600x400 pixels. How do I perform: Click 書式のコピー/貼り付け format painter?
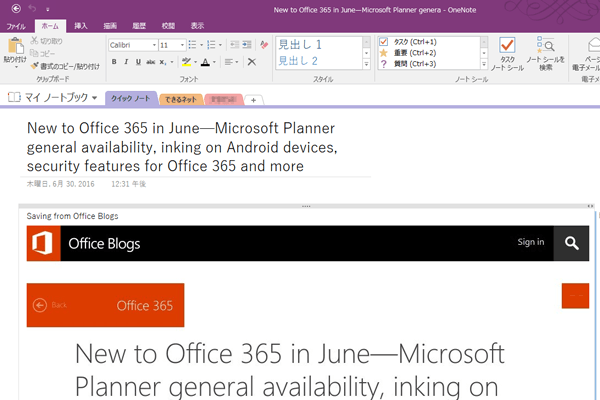click(65, 66)
